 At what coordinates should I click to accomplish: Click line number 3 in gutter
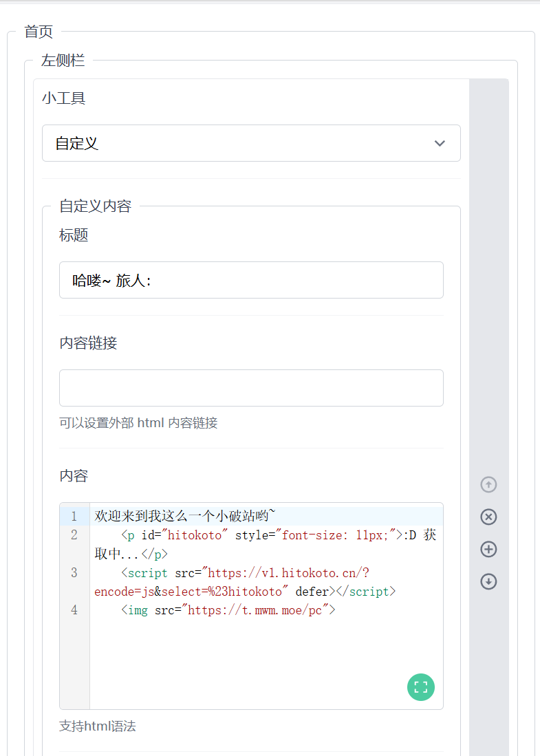click(74, 572)
